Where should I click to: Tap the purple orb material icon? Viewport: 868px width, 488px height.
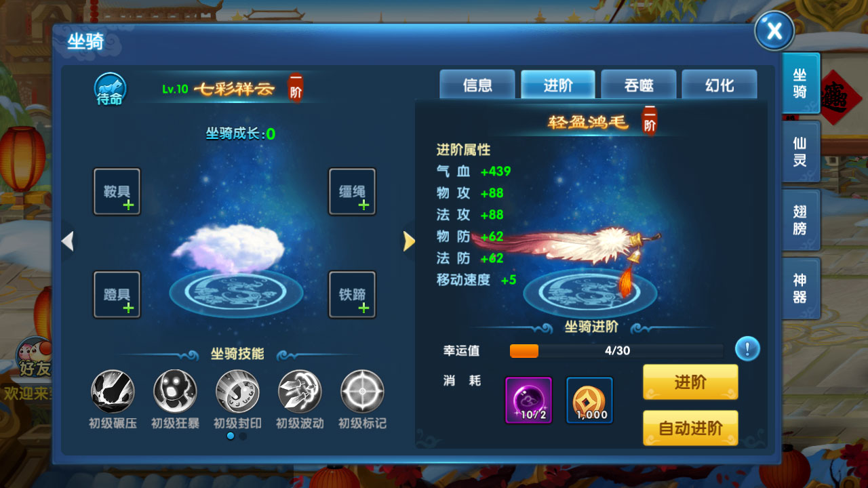tap(529, 400)
